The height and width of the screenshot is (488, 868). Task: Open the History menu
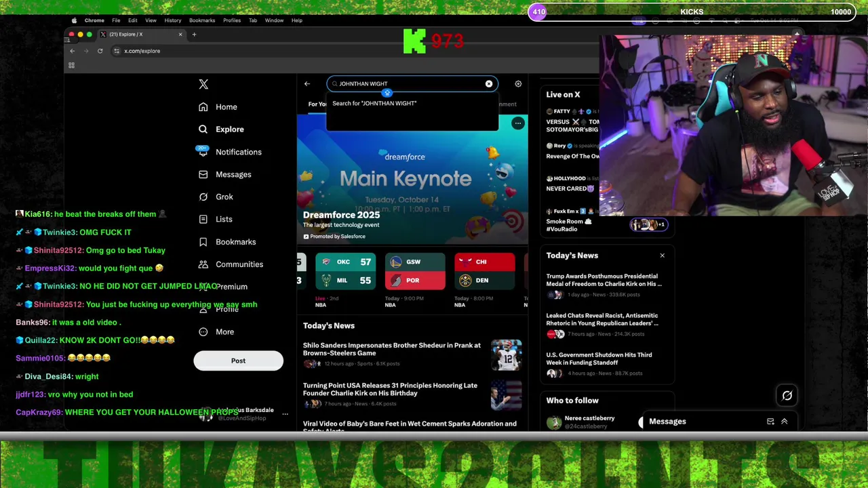point(173,20)
